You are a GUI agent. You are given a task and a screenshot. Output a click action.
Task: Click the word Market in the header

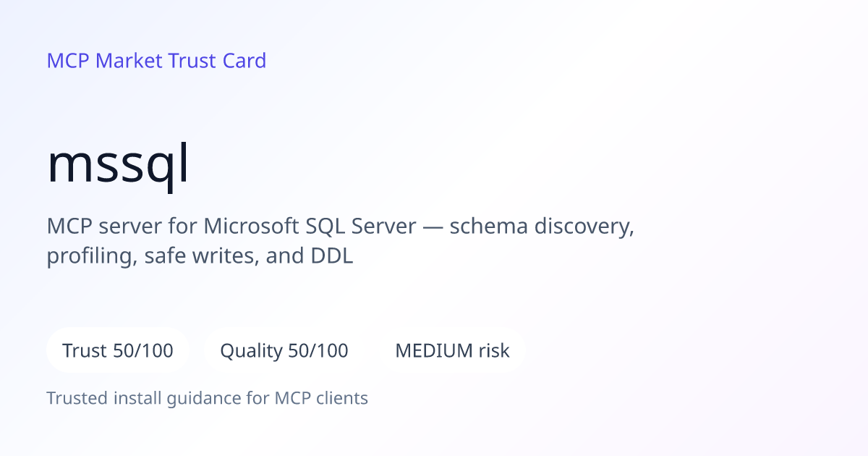[x=129, y=61]
